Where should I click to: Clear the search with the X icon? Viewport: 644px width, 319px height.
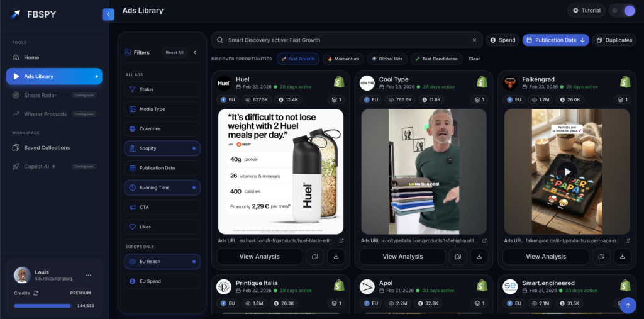(474, 40)
